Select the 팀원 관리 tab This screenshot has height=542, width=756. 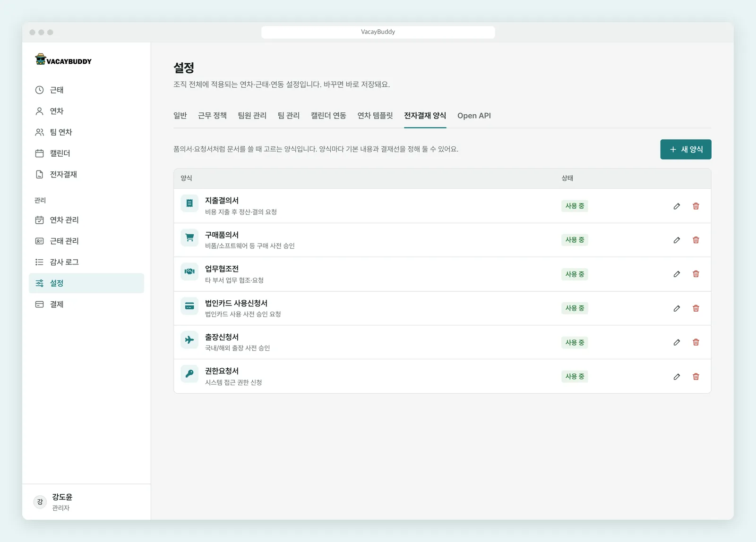(x=252, y=116)
